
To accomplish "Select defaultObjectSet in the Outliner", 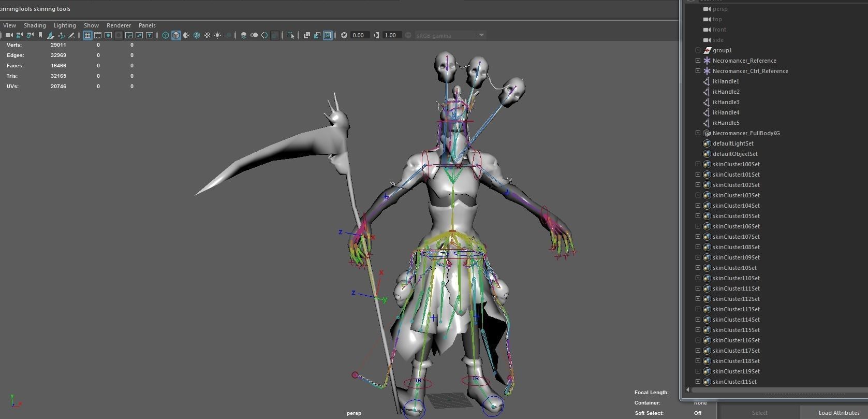I will point(735,154).
